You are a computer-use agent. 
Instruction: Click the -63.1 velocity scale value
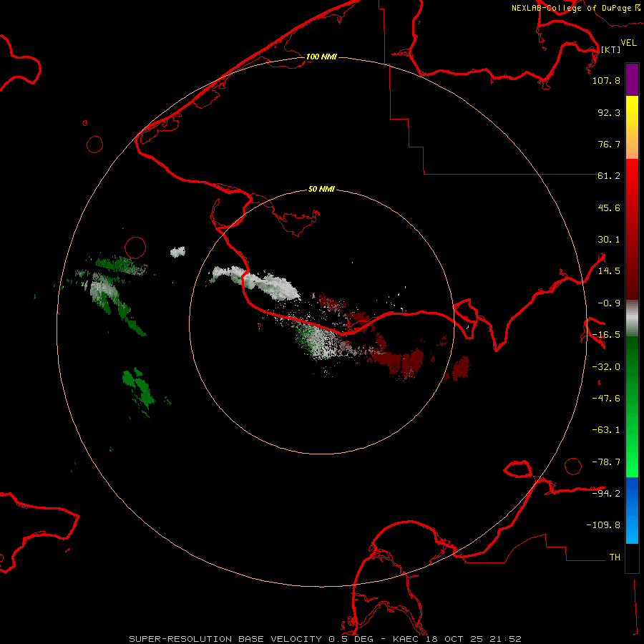point(606,430)
